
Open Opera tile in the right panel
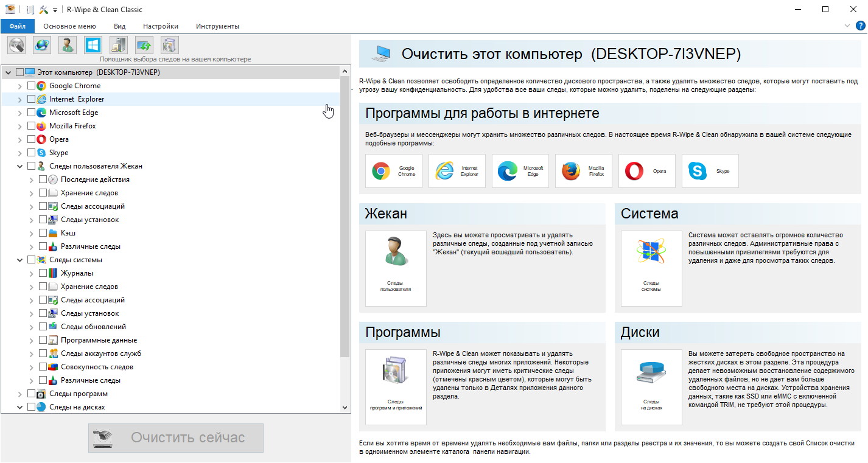pos(647,171)
